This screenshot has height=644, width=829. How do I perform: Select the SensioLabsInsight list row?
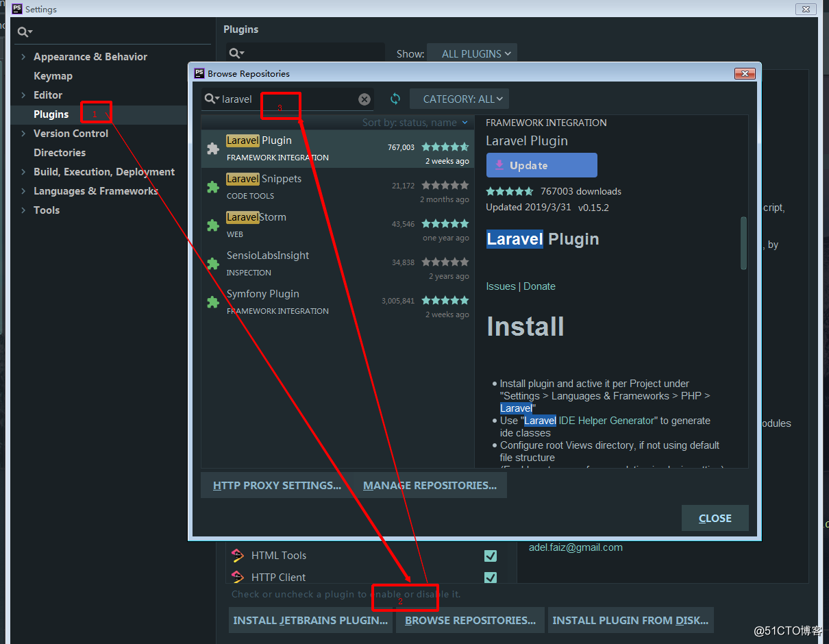(x=338, y=264)
